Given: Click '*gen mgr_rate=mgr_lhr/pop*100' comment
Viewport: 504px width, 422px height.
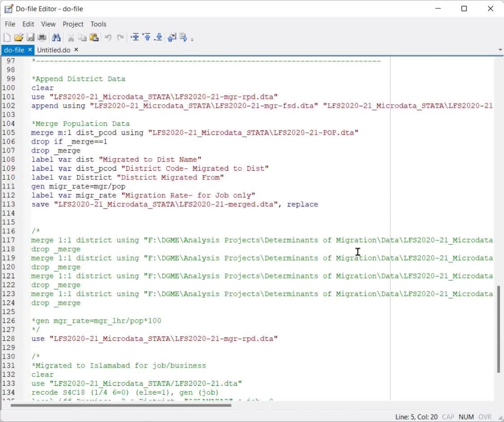Looking at the screenshot, I should click(96, 321).
